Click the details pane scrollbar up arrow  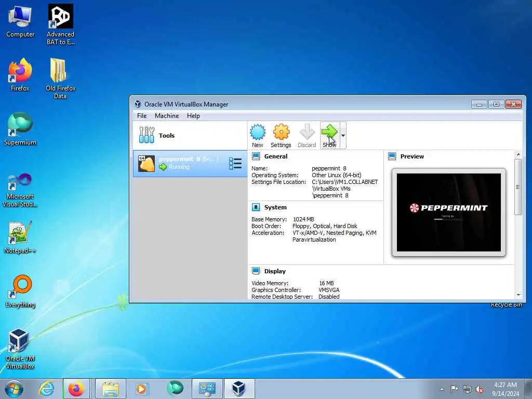click(518, 154)
